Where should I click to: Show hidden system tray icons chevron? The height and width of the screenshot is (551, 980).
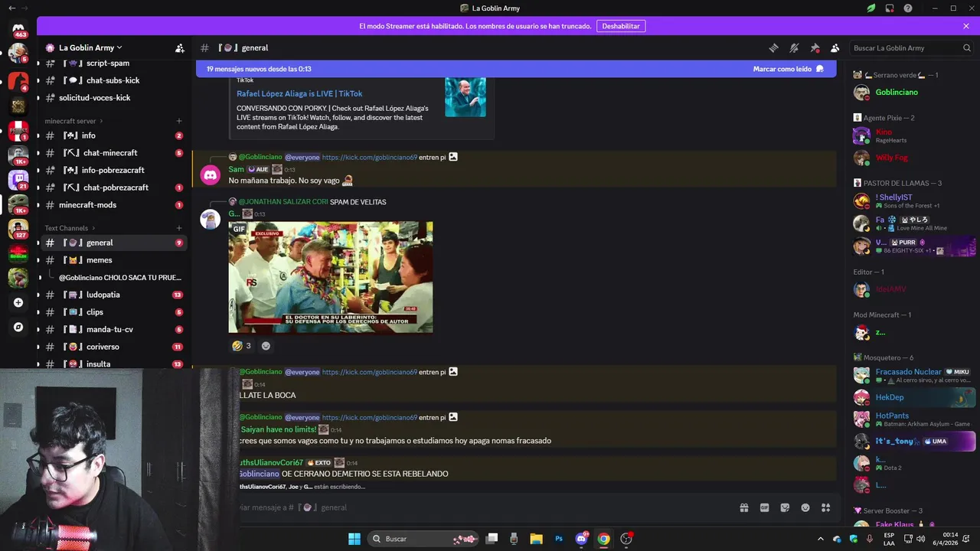coord(821,539)
